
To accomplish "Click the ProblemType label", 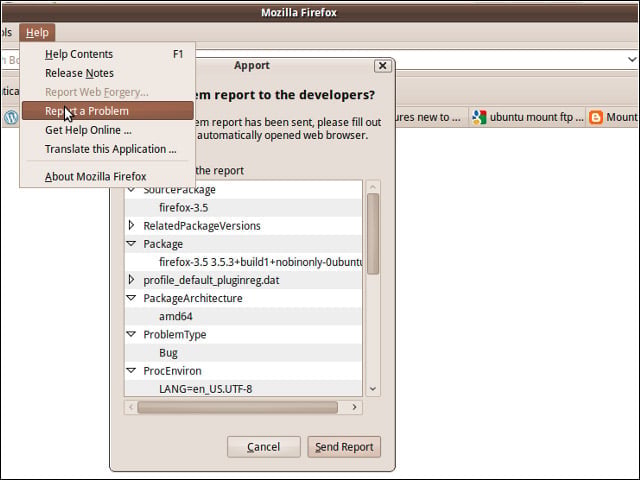I will tap(175, 335).
